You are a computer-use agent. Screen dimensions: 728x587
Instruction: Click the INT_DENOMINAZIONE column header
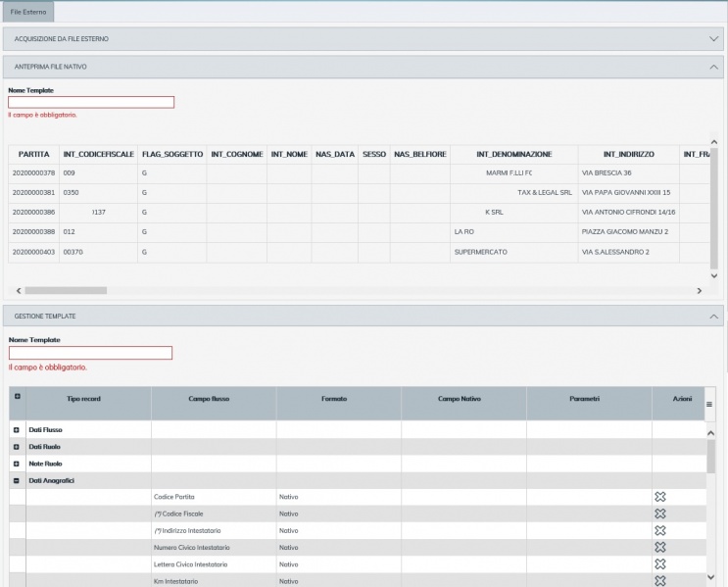[513, 155]
